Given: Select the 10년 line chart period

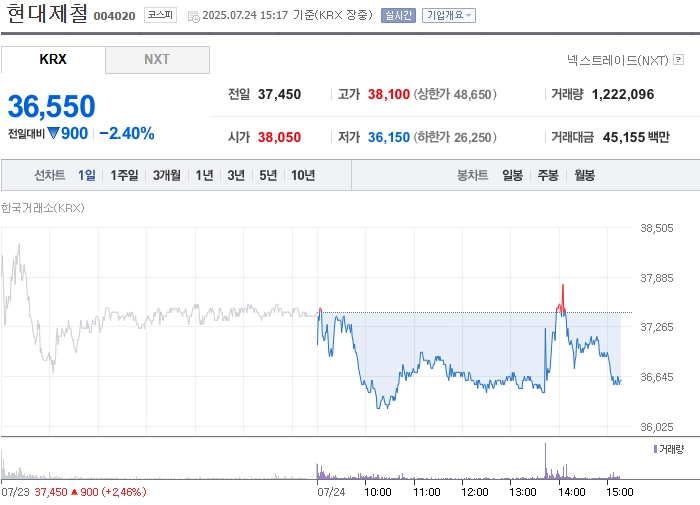Looking at the screenshot, I should pyautogui.click(x=303, y=175).
